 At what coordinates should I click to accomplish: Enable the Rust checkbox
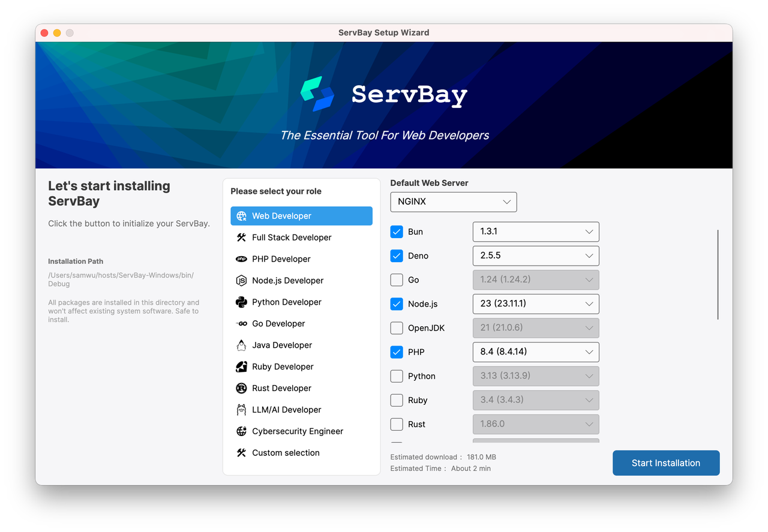pos(397,424)
